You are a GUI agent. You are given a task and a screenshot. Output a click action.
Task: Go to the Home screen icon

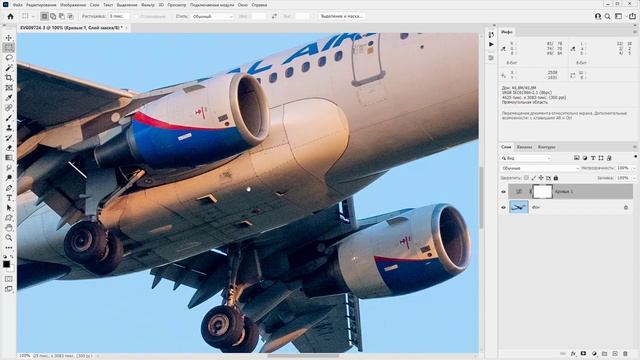pyautogui.click(x=10, y=16)
